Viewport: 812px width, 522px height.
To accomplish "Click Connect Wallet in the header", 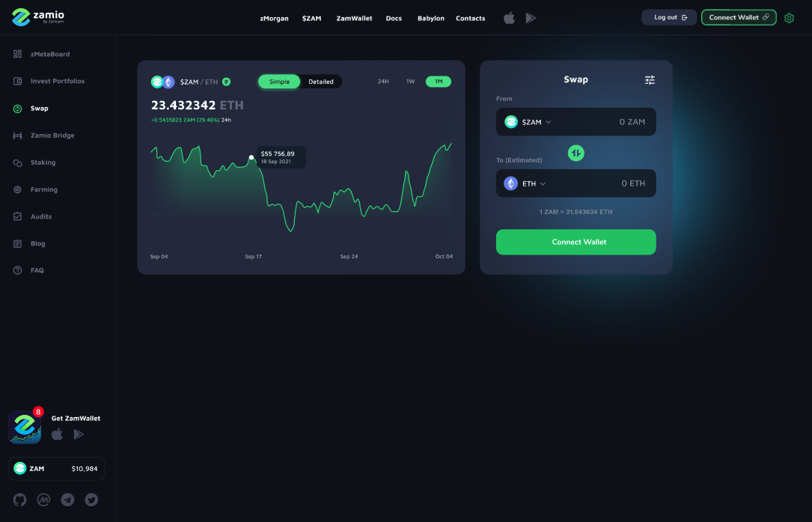I will (x=739, y=18).
